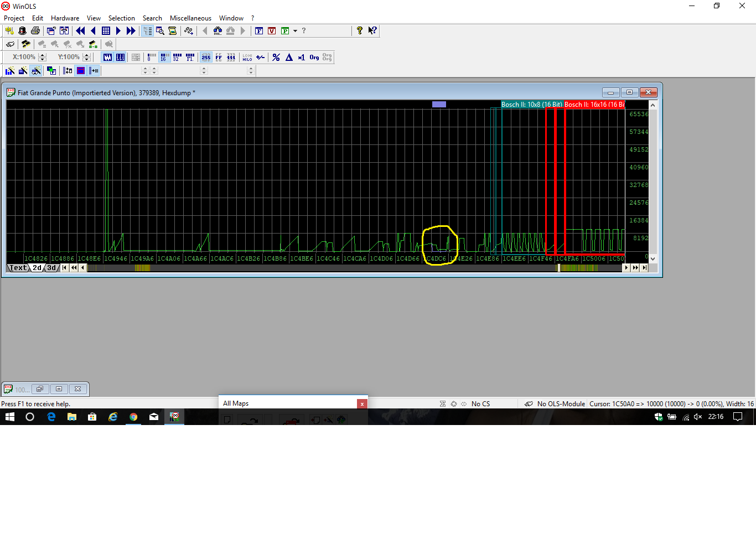Toggle the 32 bit data width
This screenshot has width=756, height=549.
tap(177, 57)
